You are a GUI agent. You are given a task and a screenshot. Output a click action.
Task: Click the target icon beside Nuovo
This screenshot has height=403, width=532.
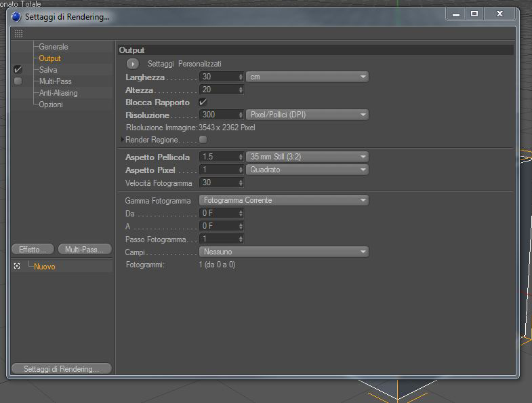point(17,267)
